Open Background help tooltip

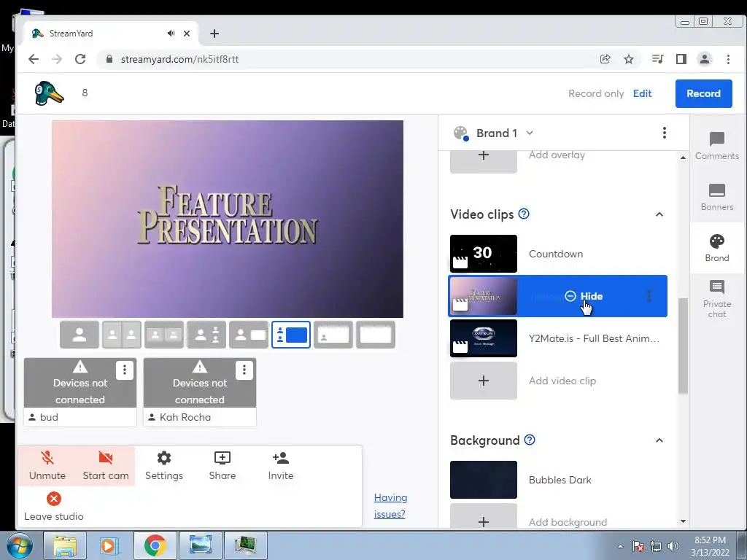coord(530,440)
